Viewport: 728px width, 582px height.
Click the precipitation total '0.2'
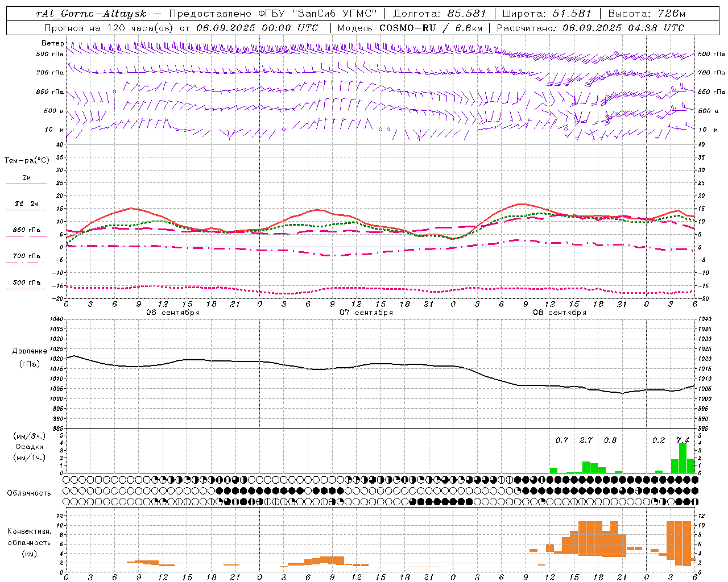click(x=659, y=440)
